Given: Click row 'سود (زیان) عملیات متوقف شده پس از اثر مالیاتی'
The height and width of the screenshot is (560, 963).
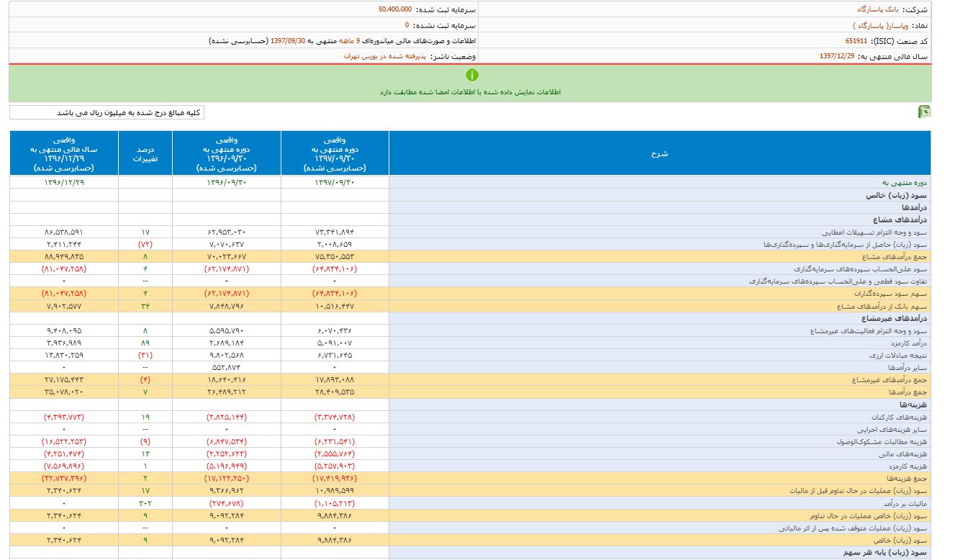Looking at the screenshot, I should click(471, 529).
